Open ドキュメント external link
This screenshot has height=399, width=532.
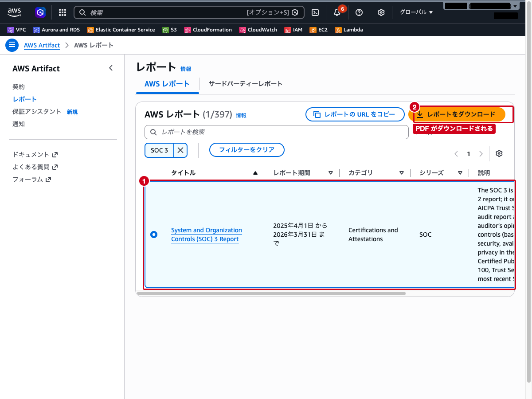[x=35, y=155]
